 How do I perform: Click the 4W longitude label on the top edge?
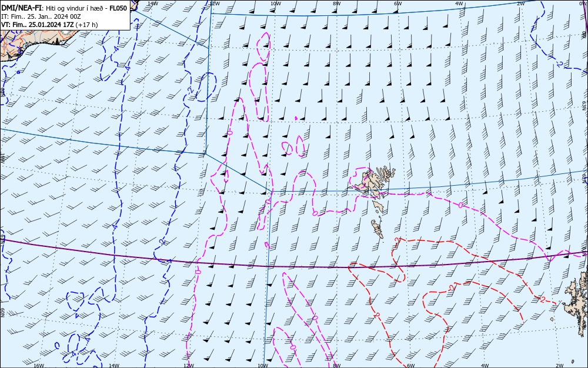[459, 4]
